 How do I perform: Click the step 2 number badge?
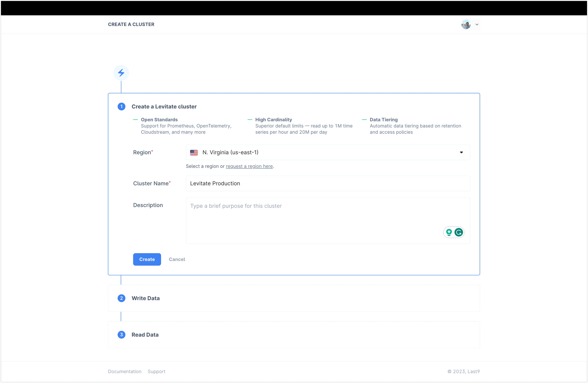click(x=121, y=298)
